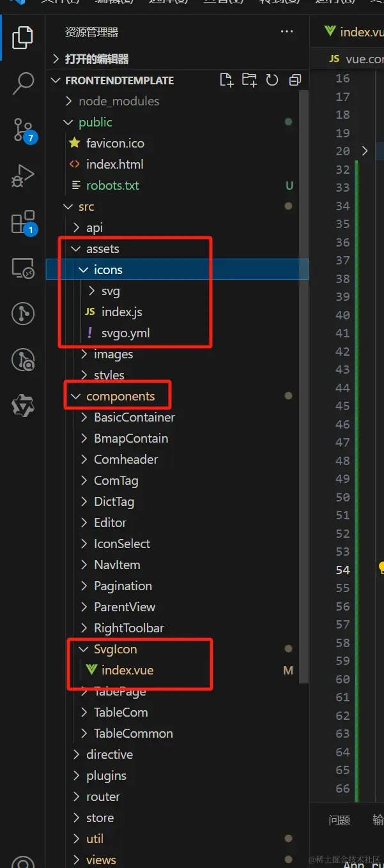Open explorer more actions ellipsis menu
The height and width of the screenshot is (868, 384).
click(287, 31)
